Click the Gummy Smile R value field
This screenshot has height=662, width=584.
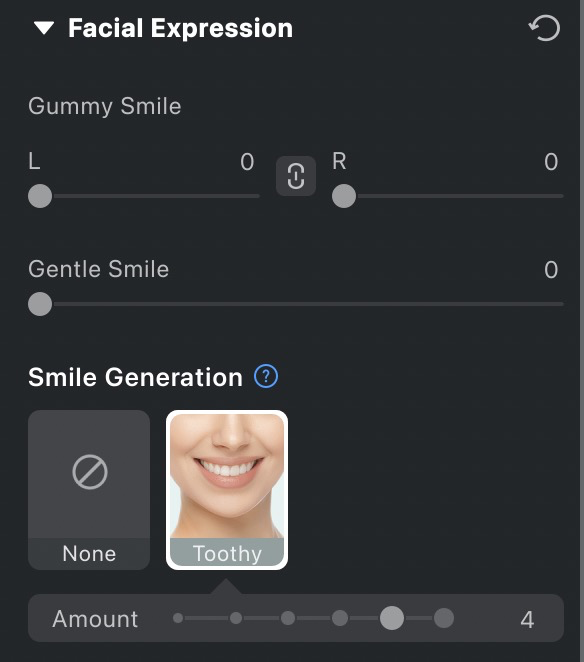pyautogui.click(x=551, y=162)
